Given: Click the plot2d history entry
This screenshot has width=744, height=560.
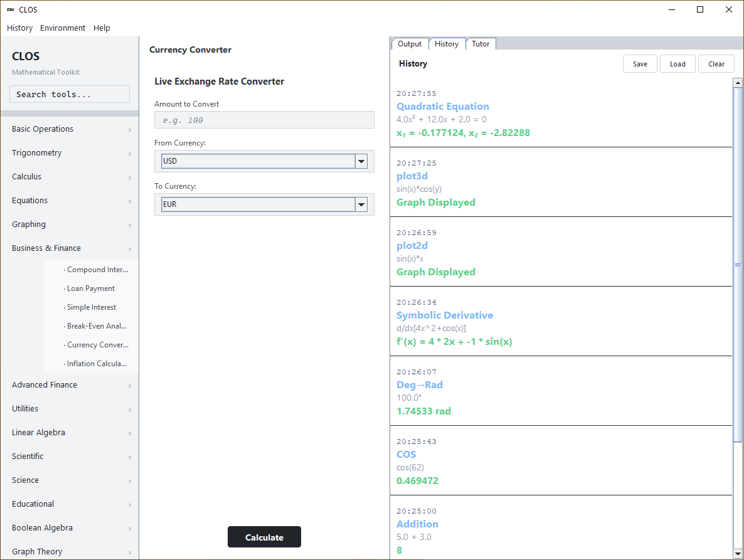Looking at the screenshot, I should [x=561, y=252].
